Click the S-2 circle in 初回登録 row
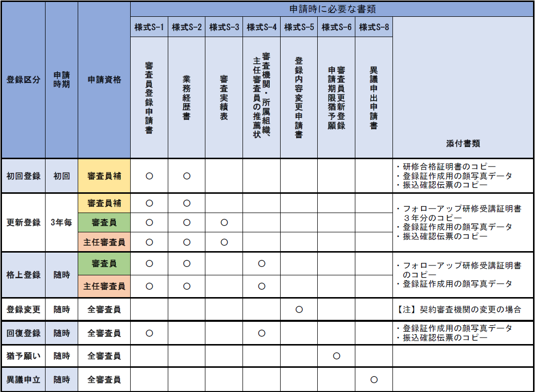The height and width of the screenshot is (392, 535). click(x=187, y=176)
